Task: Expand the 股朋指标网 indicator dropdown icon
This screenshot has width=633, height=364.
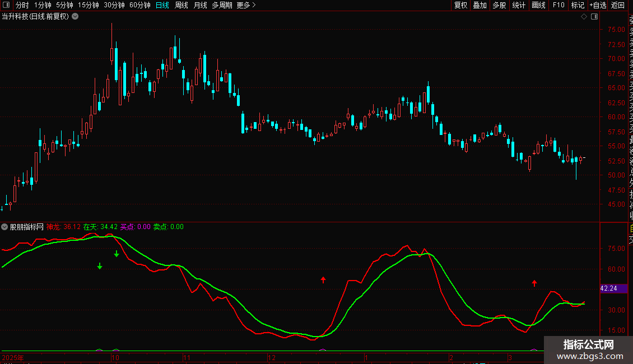Action: point(4,227)
